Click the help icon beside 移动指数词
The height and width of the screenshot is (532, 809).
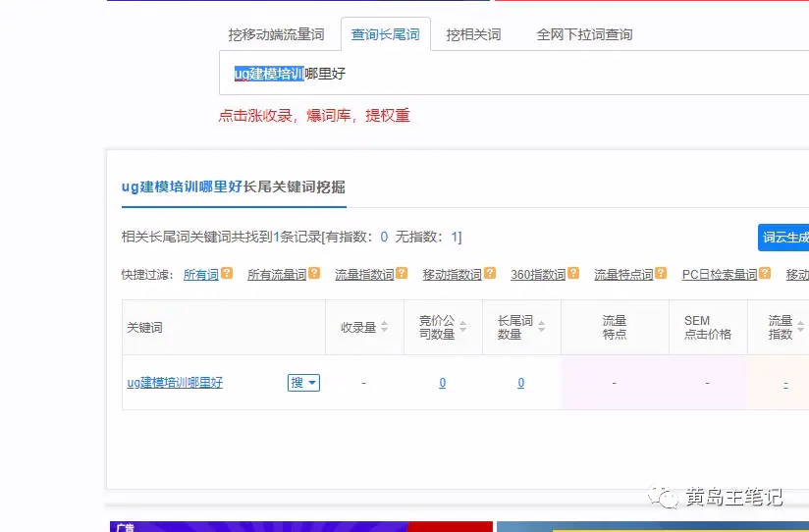489,274
